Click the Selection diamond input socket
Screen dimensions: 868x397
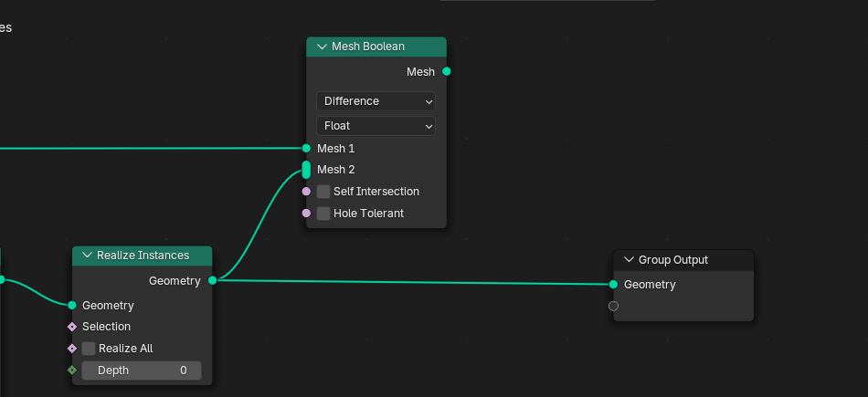pos(72,327)
